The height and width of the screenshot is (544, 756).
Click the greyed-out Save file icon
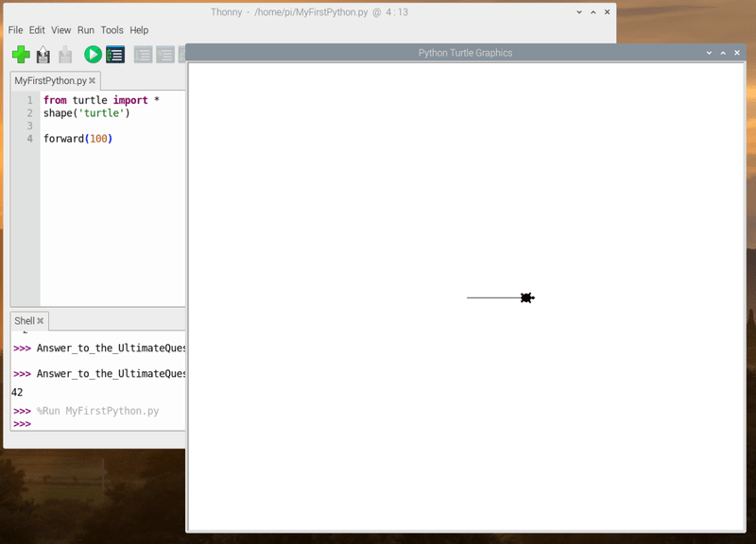tap(65, 55)
